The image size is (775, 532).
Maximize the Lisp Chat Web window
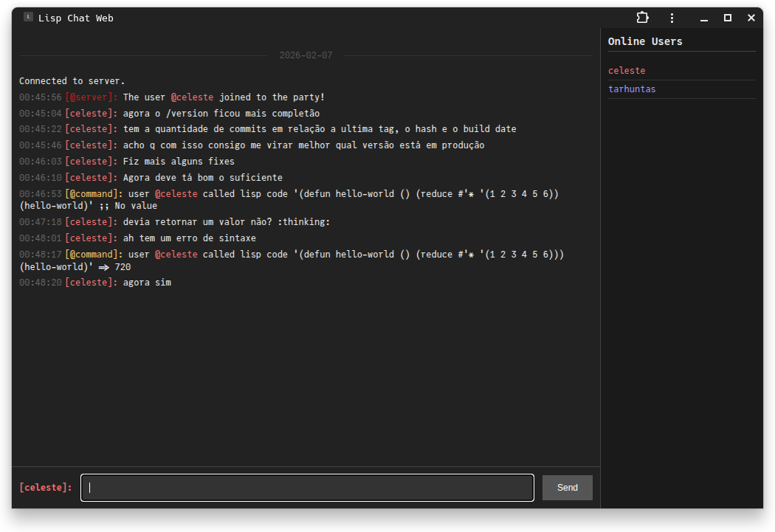tap(728, 18)
